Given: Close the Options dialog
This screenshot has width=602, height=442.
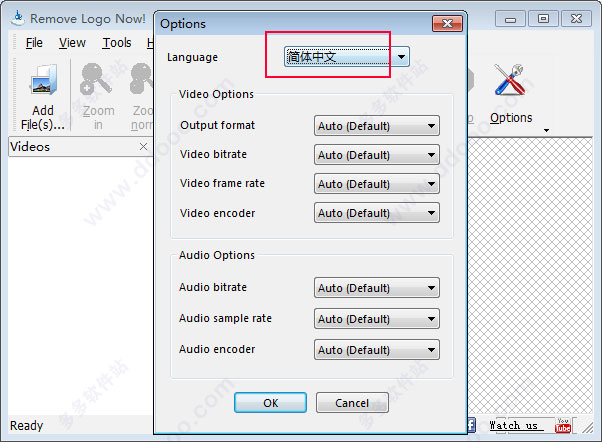Looking at the screenshot, I should point(447,24).
